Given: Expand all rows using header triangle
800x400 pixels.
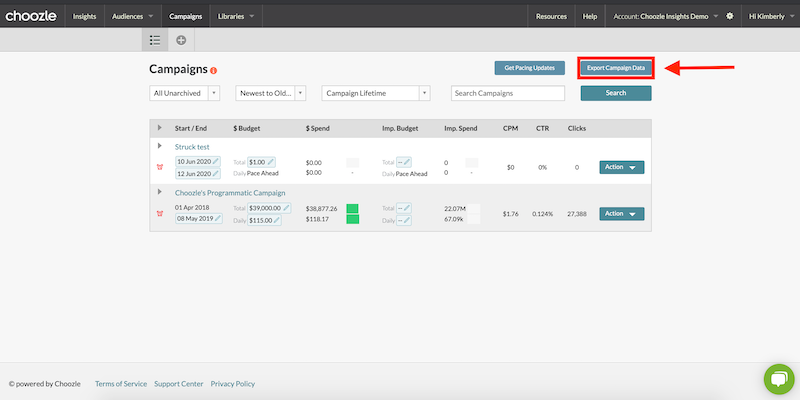Looking at the screenshot, I should [x=160, y=128].
